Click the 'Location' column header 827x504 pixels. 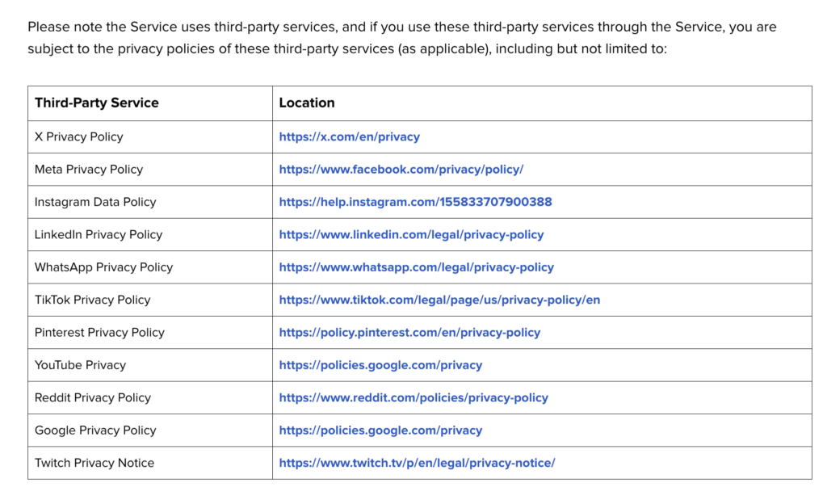tap(542, 103)
